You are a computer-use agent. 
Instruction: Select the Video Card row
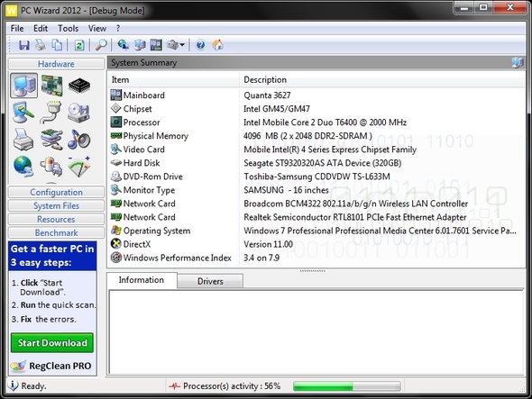[316, 150]
